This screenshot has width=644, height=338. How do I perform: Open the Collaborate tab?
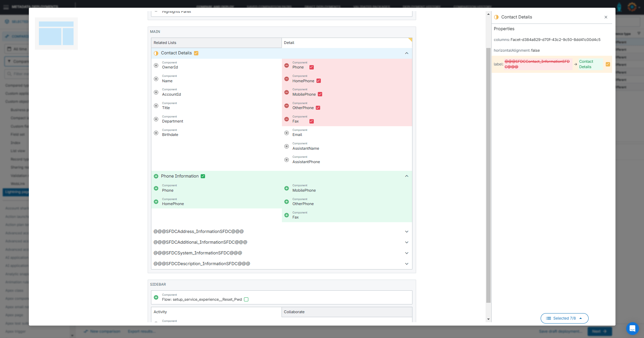[x=346, y=312]
